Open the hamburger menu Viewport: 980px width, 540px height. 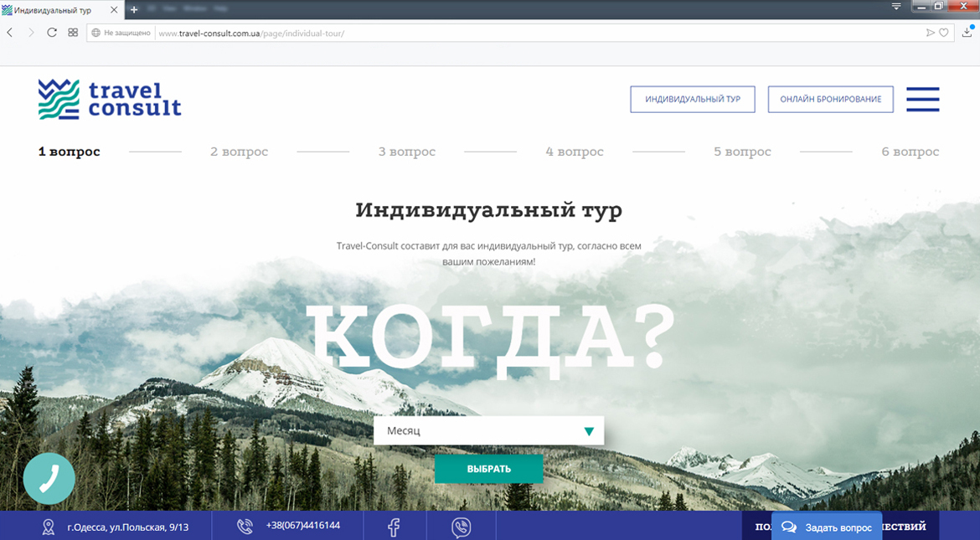point(922,100)
